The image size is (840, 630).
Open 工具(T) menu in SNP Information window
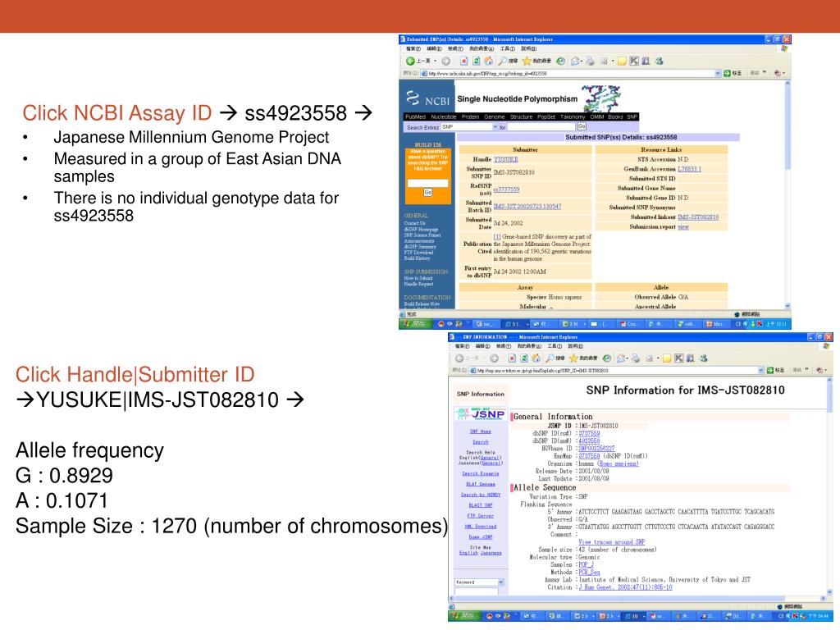point(555,346)
